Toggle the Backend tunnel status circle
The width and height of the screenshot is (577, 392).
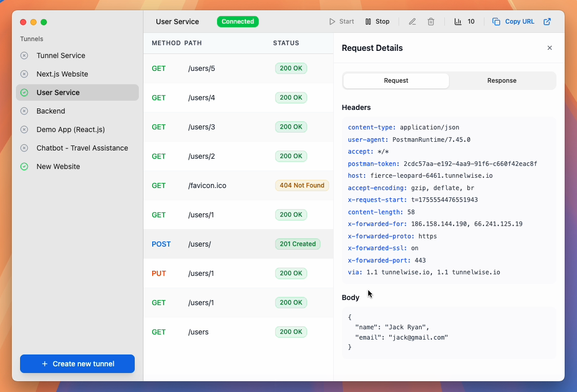24,111
